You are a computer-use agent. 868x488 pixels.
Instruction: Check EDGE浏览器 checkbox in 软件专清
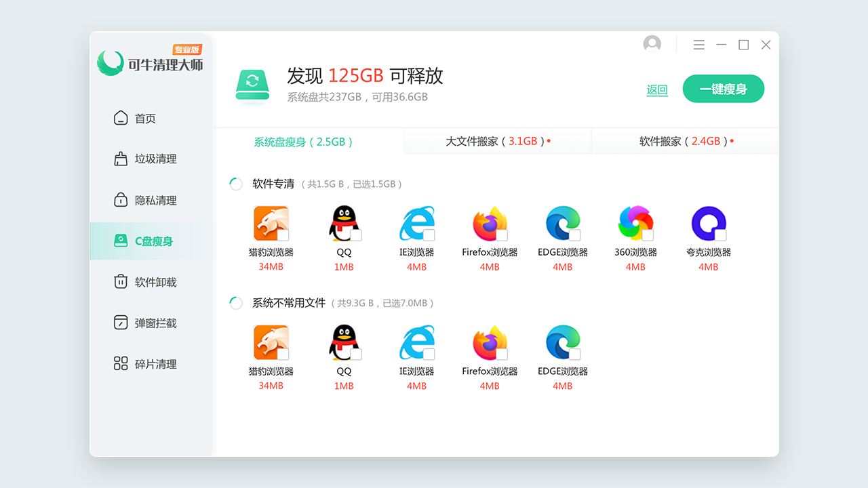coord(574,235)
